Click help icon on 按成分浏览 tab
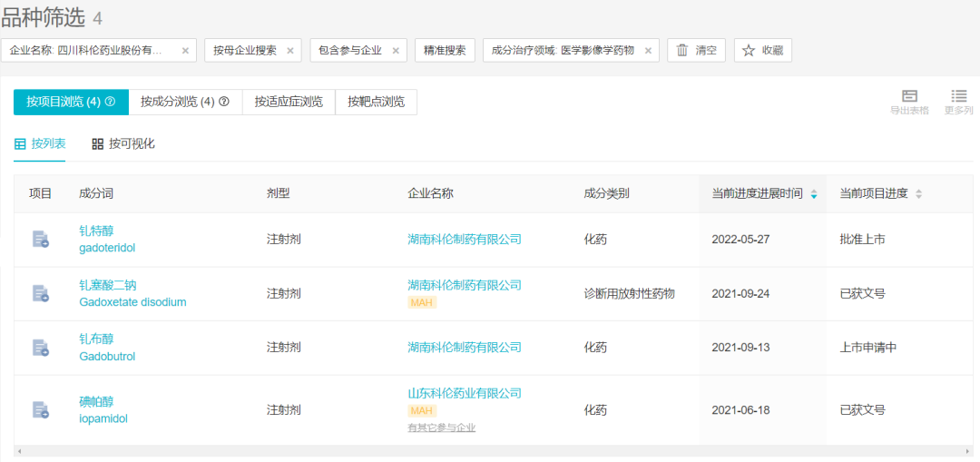 click(x=224, y=102)
